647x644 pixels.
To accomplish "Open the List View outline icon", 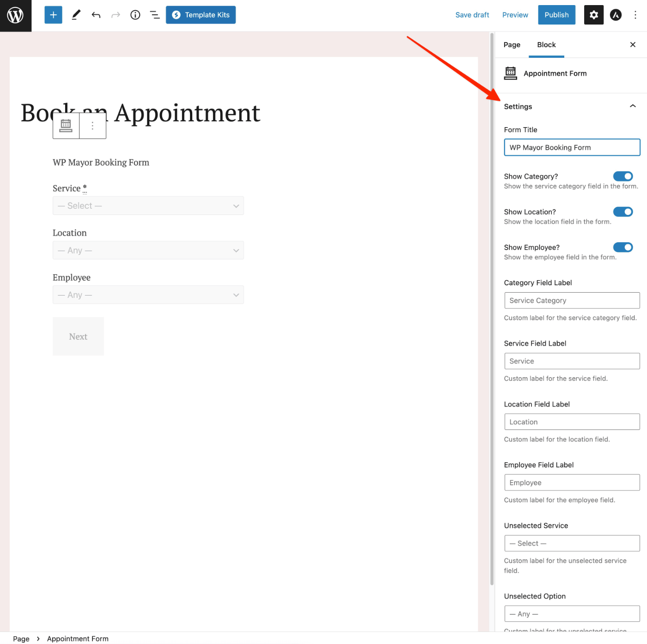I will [155, 15].
